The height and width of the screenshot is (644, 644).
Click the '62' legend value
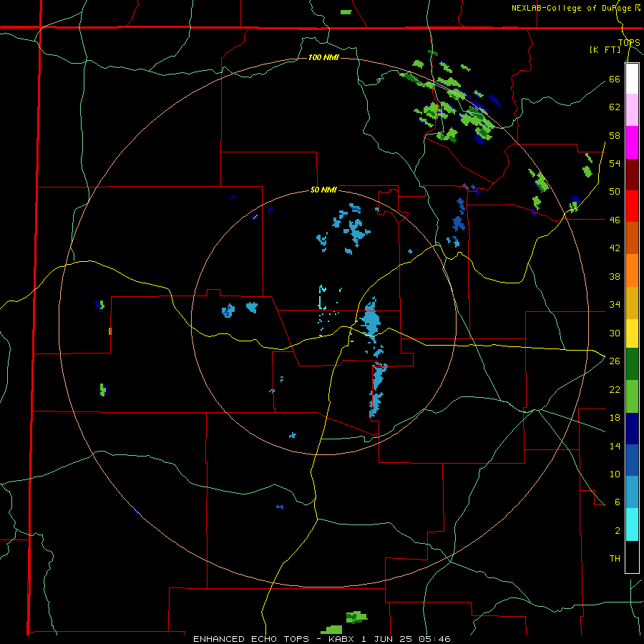[615, 107]
